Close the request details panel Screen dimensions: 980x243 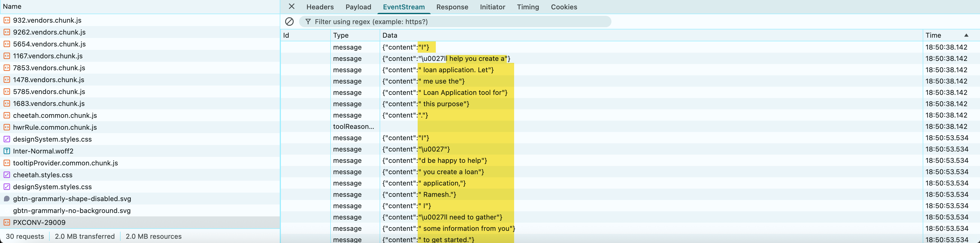click(291, 7)
